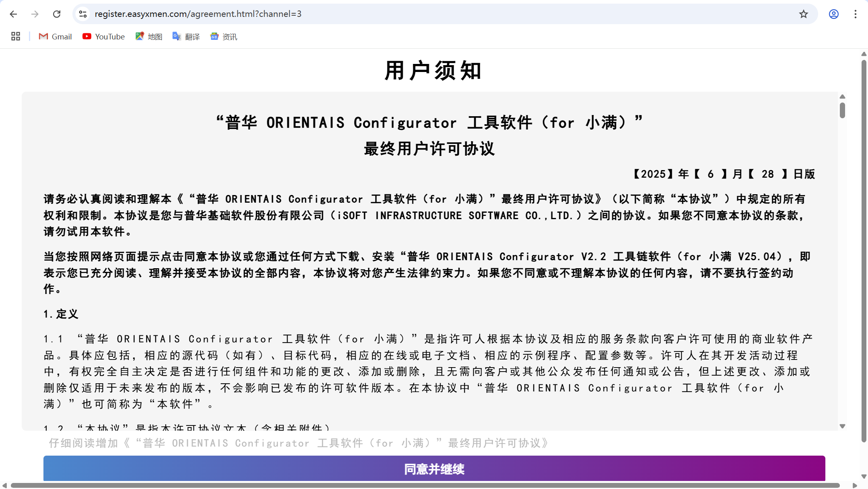This screenshot has height=489, width=868.
Task: Click the 用户须知 page heading
Action: (x=434, y=71)
